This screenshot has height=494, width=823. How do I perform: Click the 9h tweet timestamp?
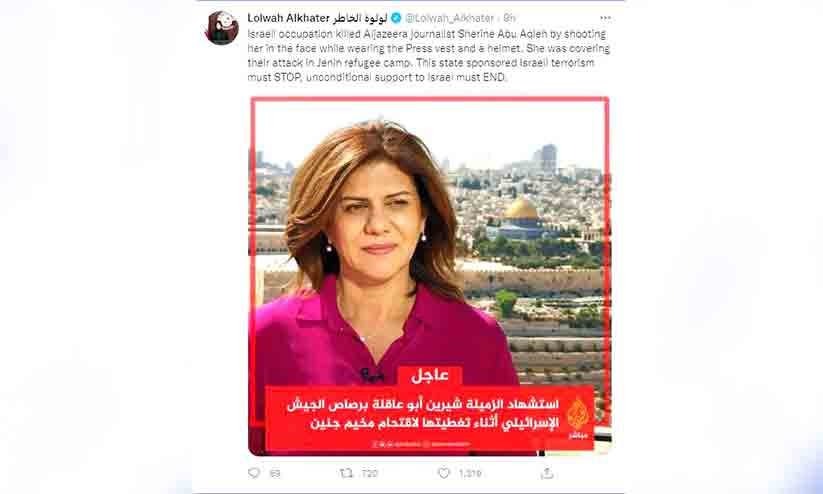[x=509, y=18]
